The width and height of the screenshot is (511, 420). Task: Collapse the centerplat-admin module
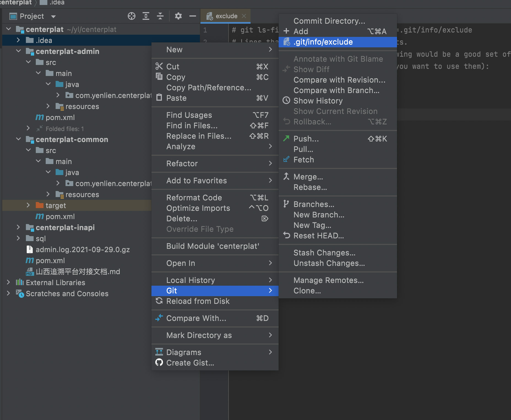point(18,51)
